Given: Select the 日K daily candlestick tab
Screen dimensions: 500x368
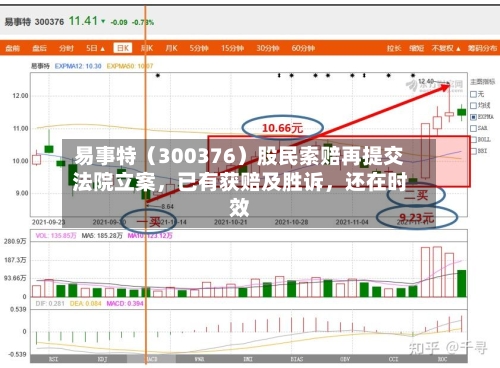Looking at the screenshot, I should 123,48.
